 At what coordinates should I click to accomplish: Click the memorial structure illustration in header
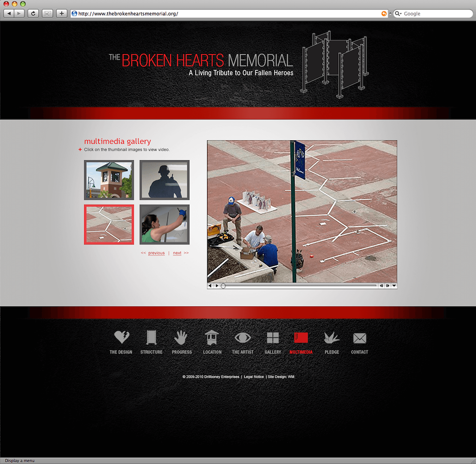(334, 64)
